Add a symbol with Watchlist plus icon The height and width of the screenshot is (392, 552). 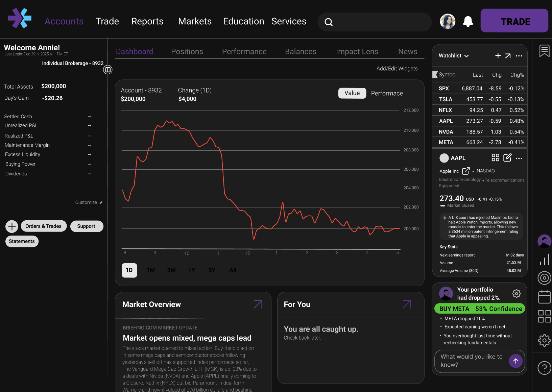[x=498, y=55]
